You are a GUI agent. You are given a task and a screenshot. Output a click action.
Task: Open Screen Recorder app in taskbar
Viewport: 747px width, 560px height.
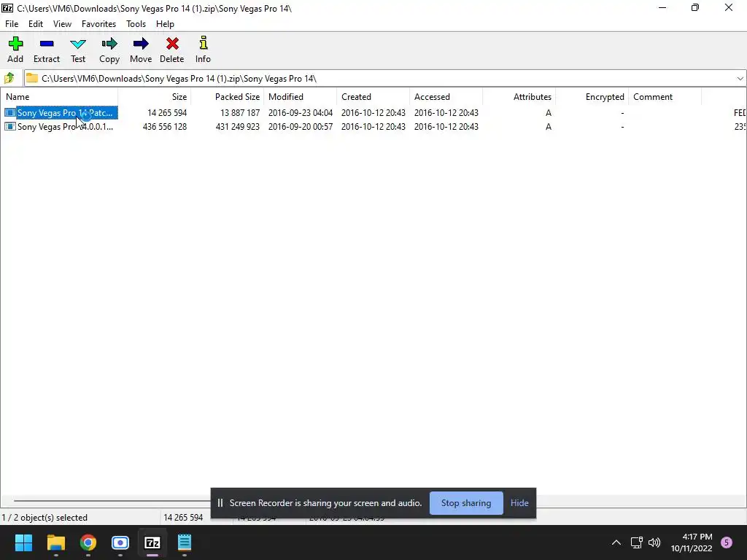click(x=120, y=542)
